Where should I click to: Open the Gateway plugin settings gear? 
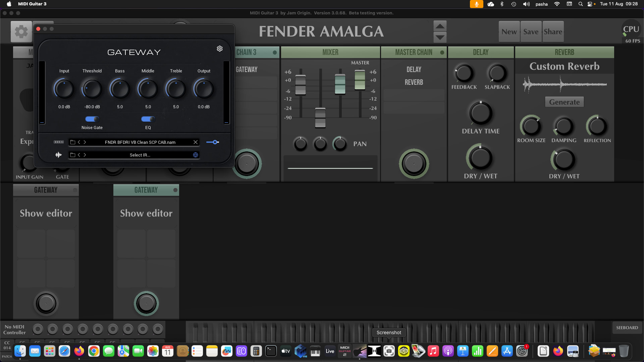pos(220,49)
